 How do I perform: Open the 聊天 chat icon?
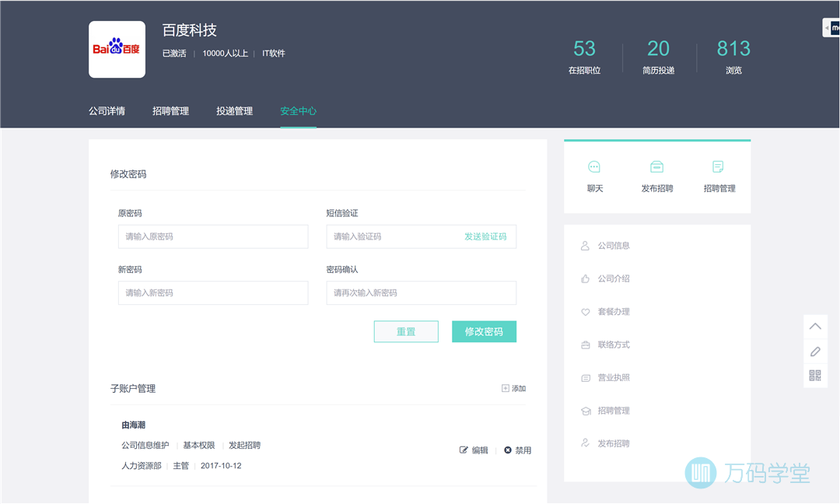(x=594, y=167)
